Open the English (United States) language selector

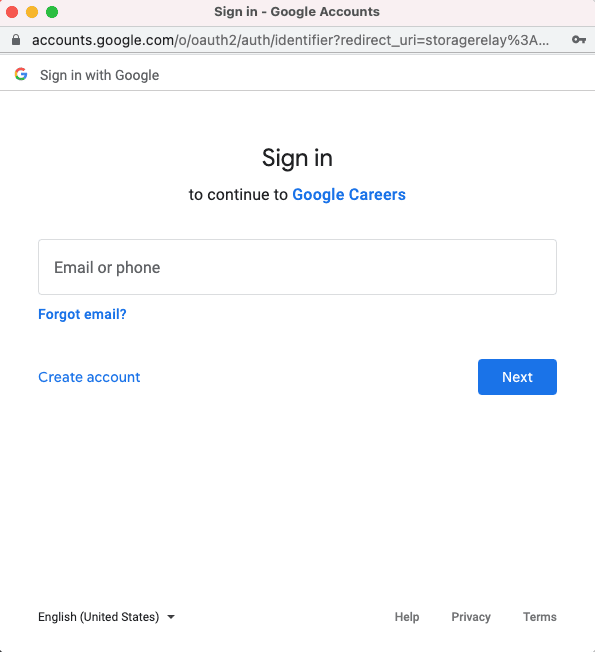pos(106,617)
